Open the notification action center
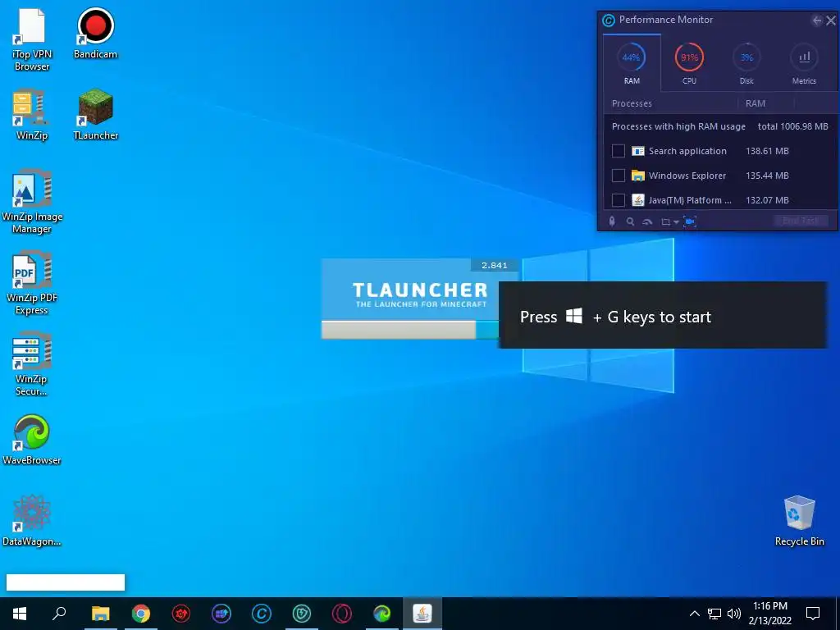Viewport: 840px width, 630px height. 813,614
